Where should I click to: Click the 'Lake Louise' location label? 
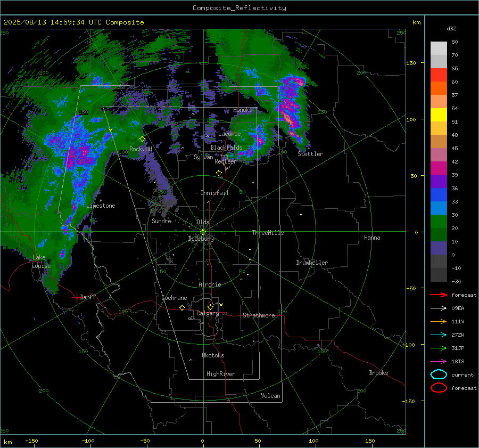tap(41, 262)
